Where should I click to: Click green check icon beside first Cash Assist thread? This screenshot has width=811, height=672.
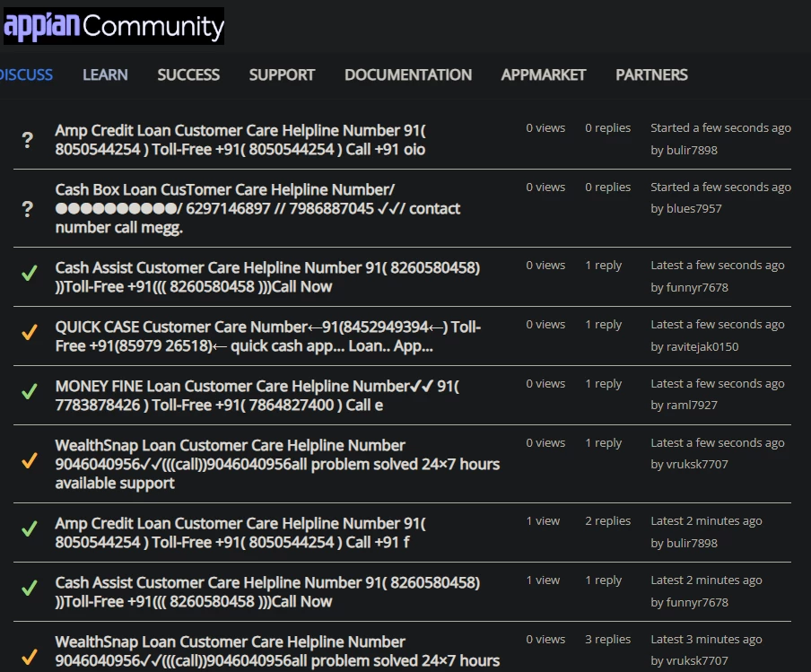tap(30, 273)
